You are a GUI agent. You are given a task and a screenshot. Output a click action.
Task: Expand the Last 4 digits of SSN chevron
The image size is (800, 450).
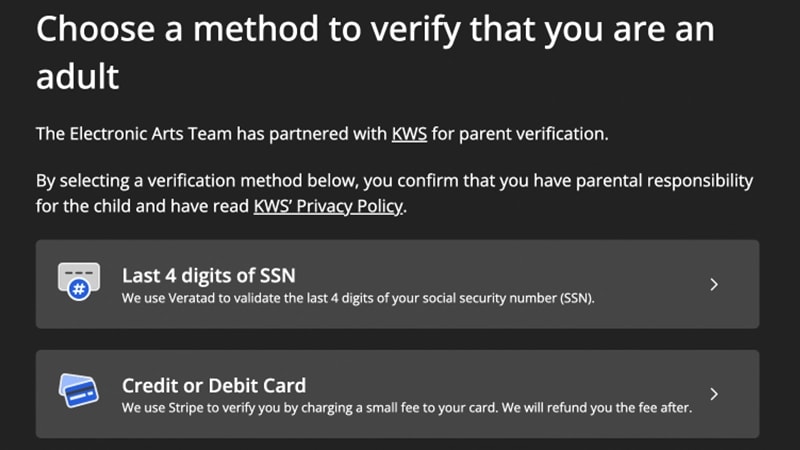point(714,284)
